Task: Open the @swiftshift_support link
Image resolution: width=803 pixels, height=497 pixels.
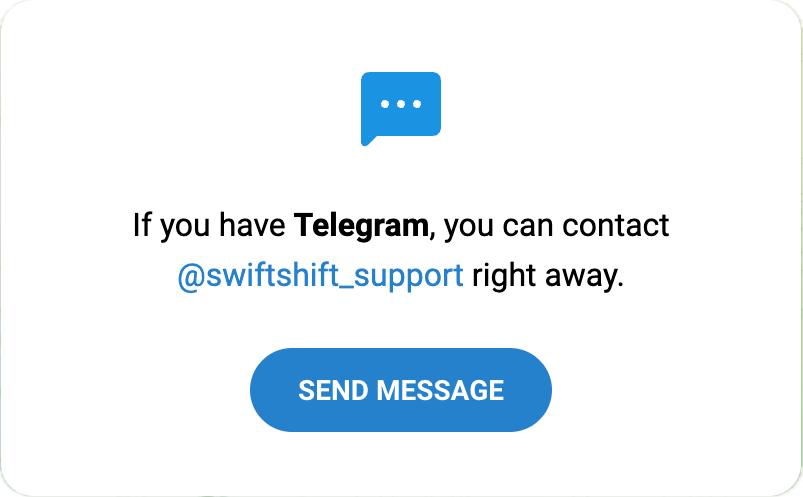Action: point(321,276)
